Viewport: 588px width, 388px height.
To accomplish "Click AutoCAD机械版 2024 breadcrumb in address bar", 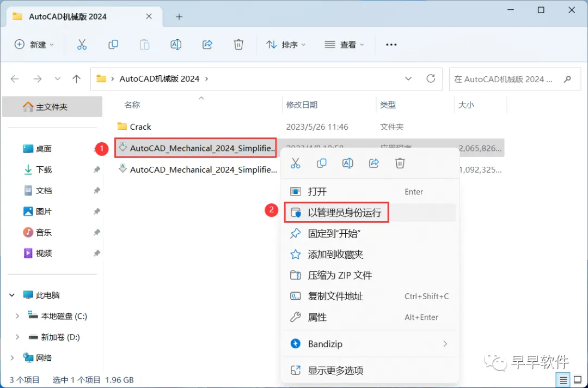I will [160, 79].
